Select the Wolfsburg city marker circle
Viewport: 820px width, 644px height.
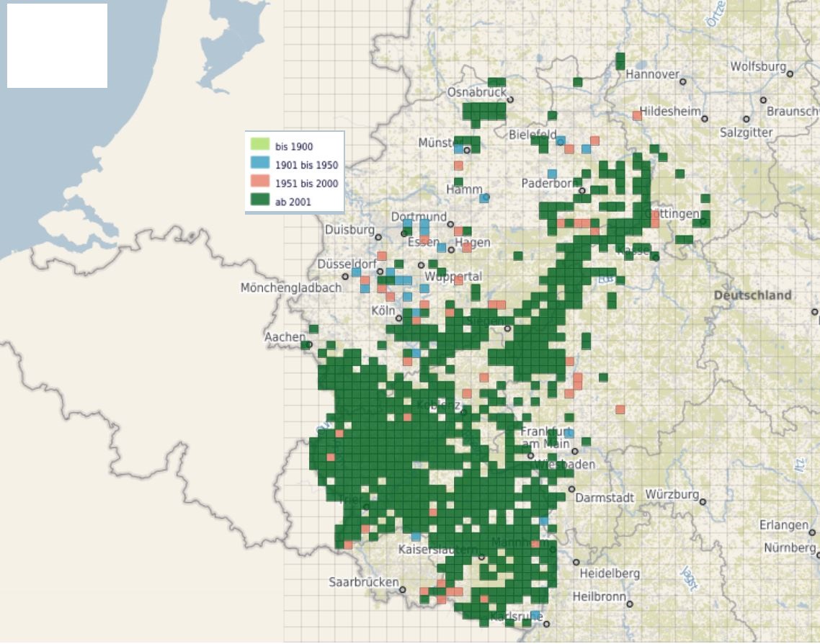[790, 73]
